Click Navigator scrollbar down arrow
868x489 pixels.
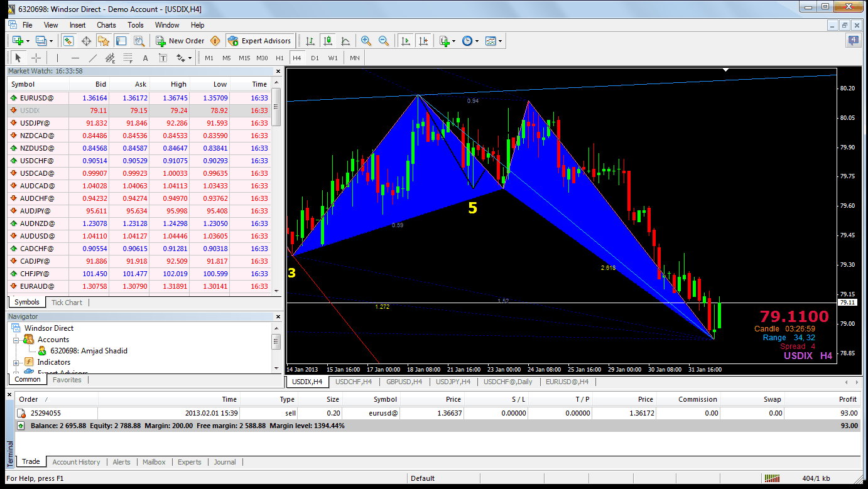(x=276, y=367)
